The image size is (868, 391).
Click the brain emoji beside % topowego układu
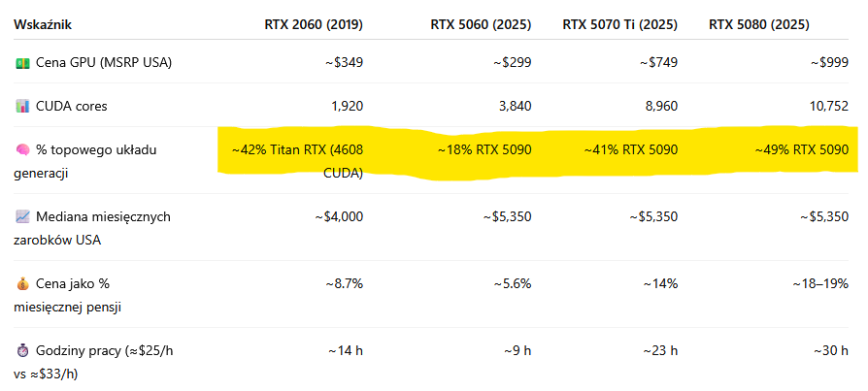click(22, 149)
